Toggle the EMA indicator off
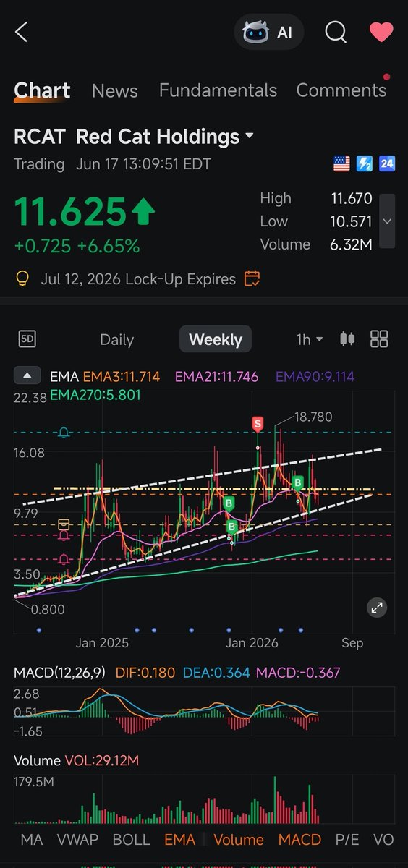 180,839
